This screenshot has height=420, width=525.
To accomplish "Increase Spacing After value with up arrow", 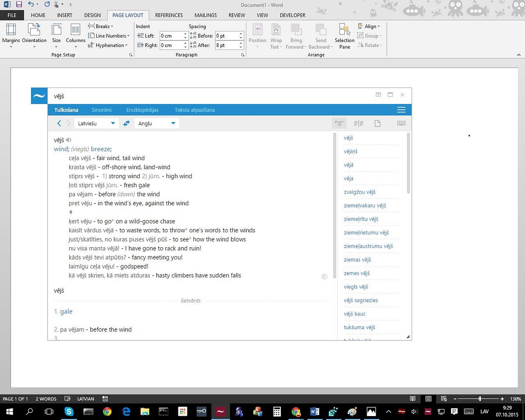I will point(241,43).
